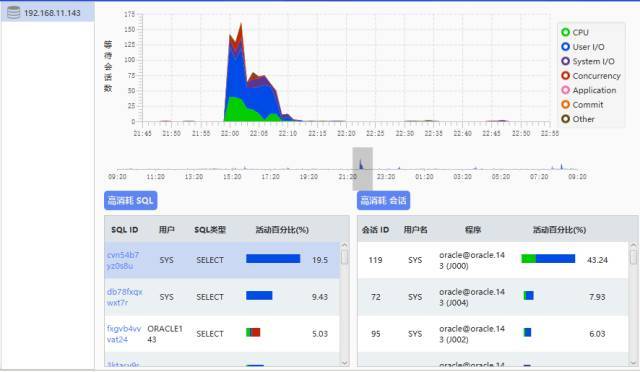Toggle the User I/O legend marker
The width and height of the screenshot is (640, 372).
tap(565, 47)
